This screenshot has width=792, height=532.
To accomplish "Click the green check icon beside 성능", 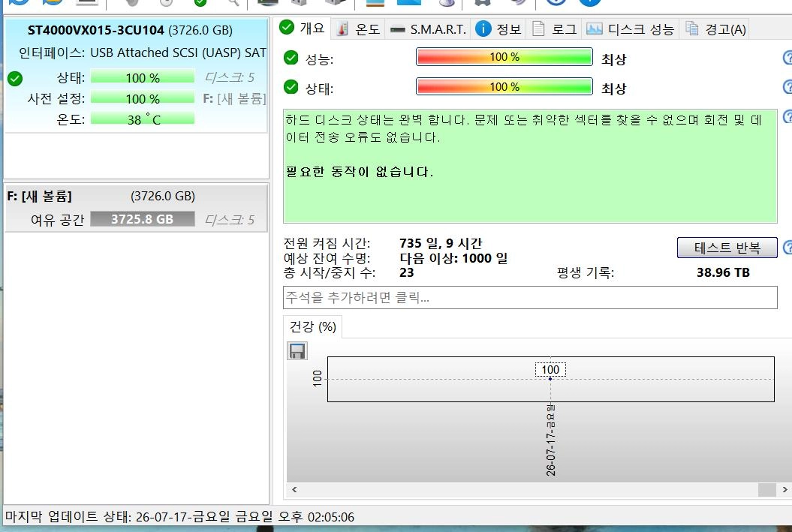I will pyautogui.click(x=291, y=58).
